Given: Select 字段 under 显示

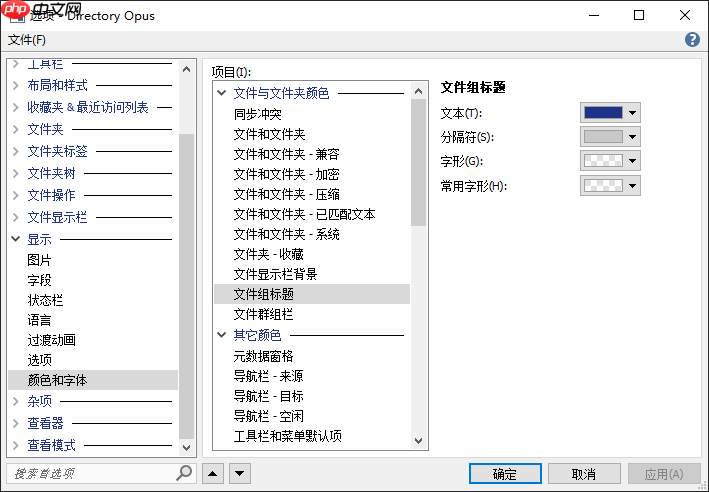Looking at the screenshot, I should (x=39, y=280).
